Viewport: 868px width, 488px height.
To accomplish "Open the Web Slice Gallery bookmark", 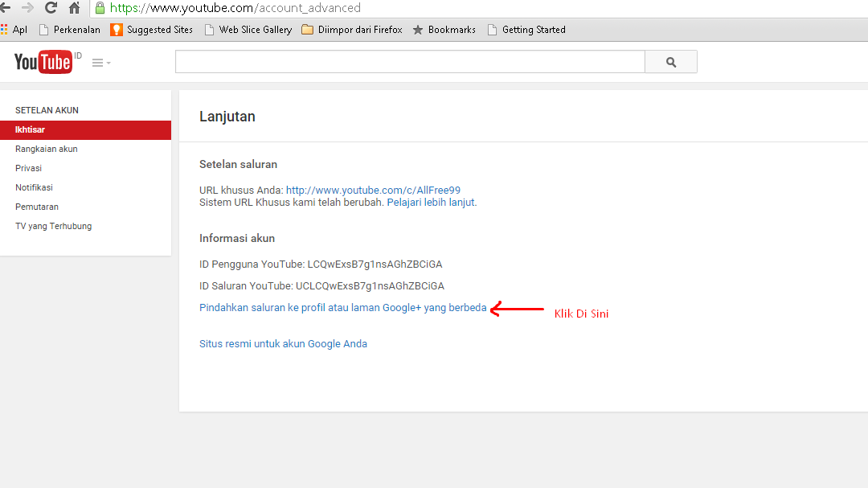I will point(248,30).
